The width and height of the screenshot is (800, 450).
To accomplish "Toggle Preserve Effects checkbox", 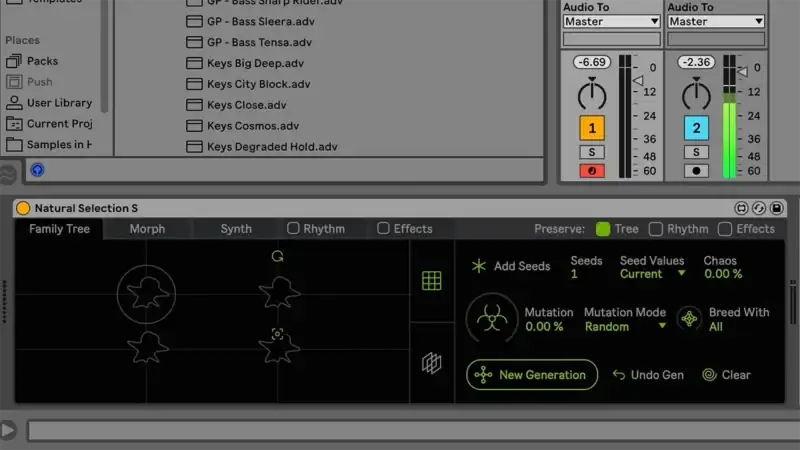I will click(724, 229).
